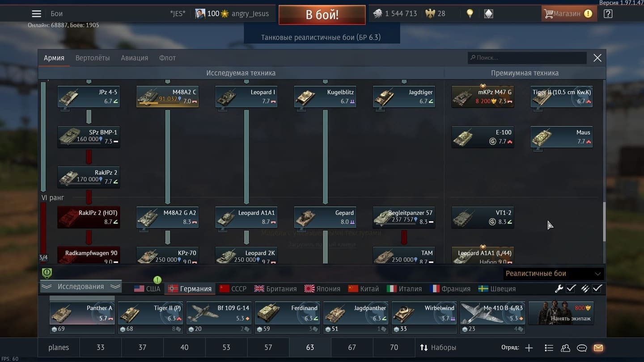Open the Магазин shop button
Viewport: 644px width, 362px height.
coord(568,14)
